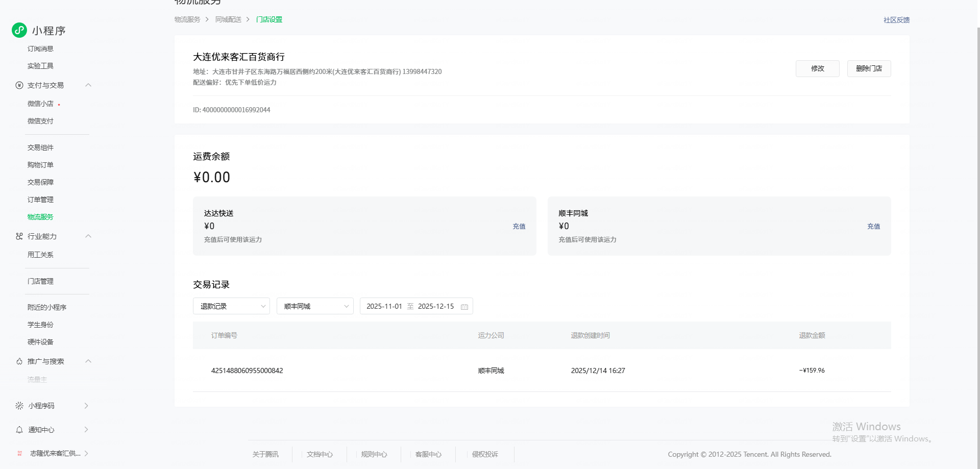Expand the 小程序码 menu arrow
The image size is (980, 469).
coord(86,406)
